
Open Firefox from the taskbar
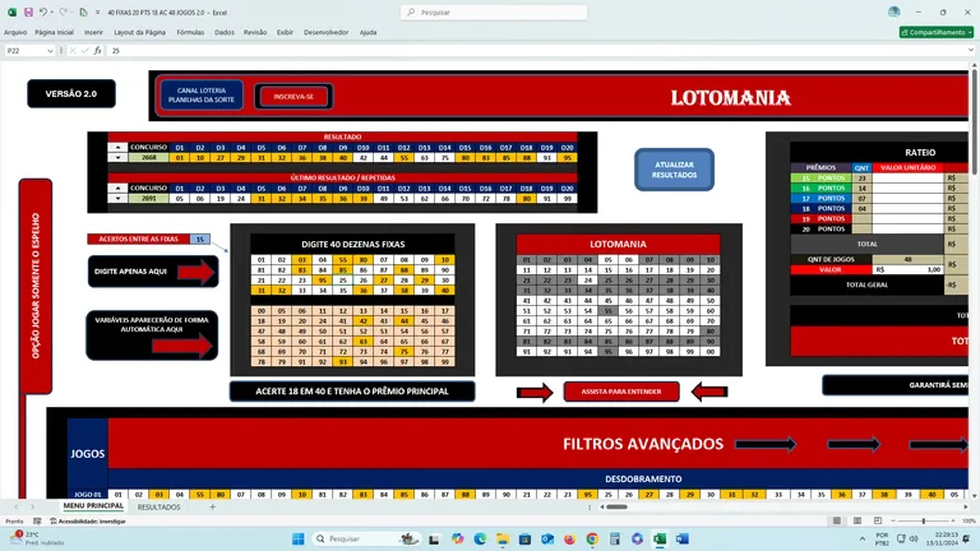570,539
